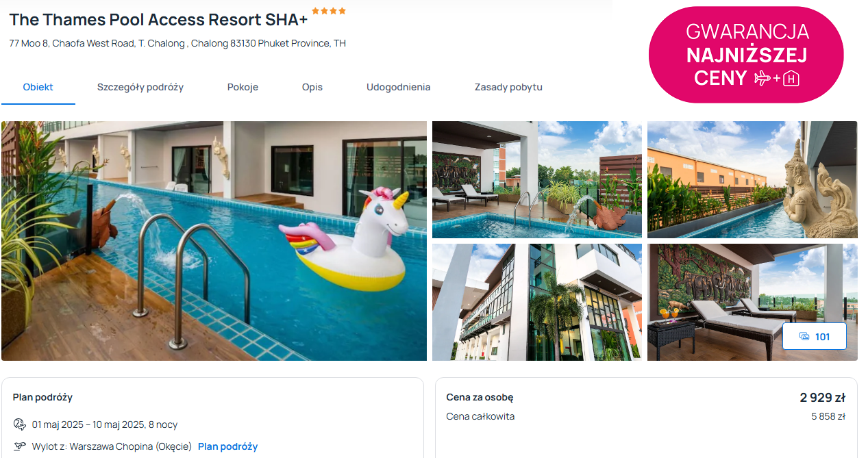Screen dimensions: 868x458
Task: Follow the blue Plan podróży link
Action: point(228,446)
